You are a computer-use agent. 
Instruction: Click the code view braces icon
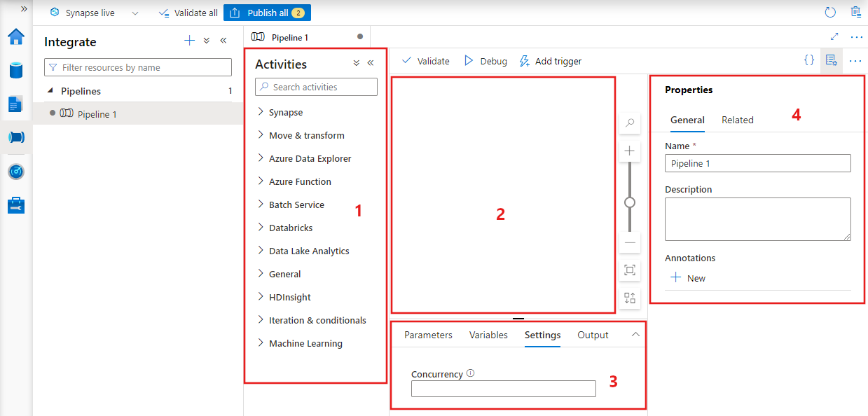pyautogui.click(x=808, y=61)
